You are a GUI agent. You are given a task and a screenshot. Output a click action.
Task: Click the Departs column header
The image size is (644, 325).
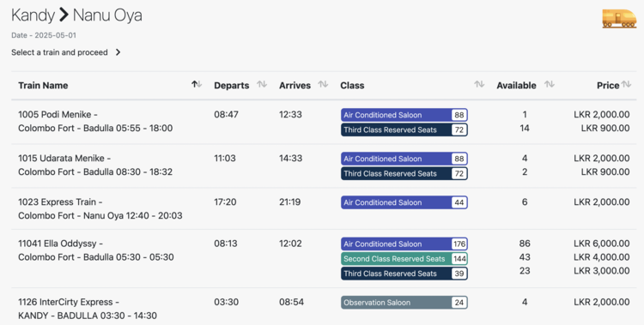[232, 86]
